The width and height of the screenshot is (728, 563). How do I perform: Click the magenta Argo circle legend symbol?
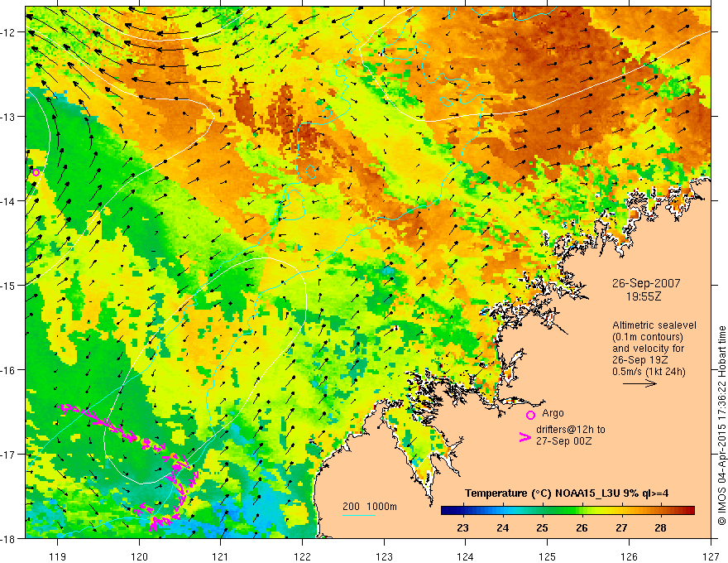[530, 415]
